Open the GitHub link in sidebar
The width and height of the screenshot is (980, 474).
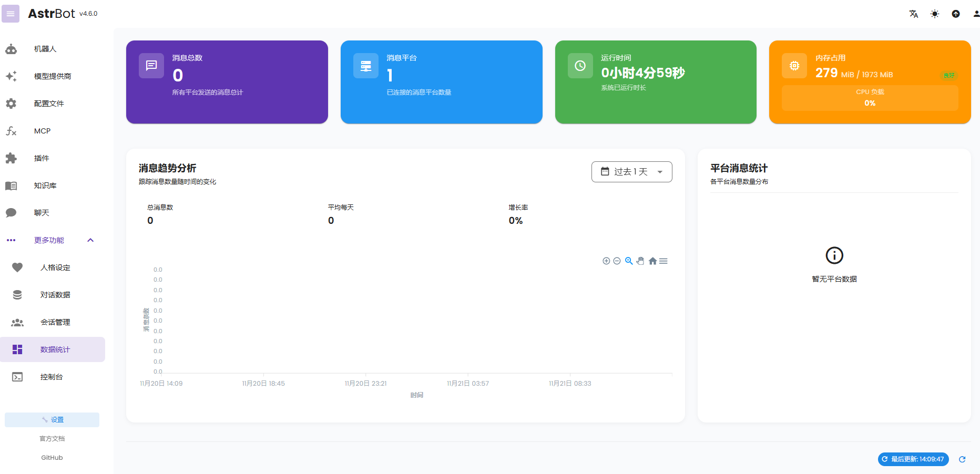(52, 458)
